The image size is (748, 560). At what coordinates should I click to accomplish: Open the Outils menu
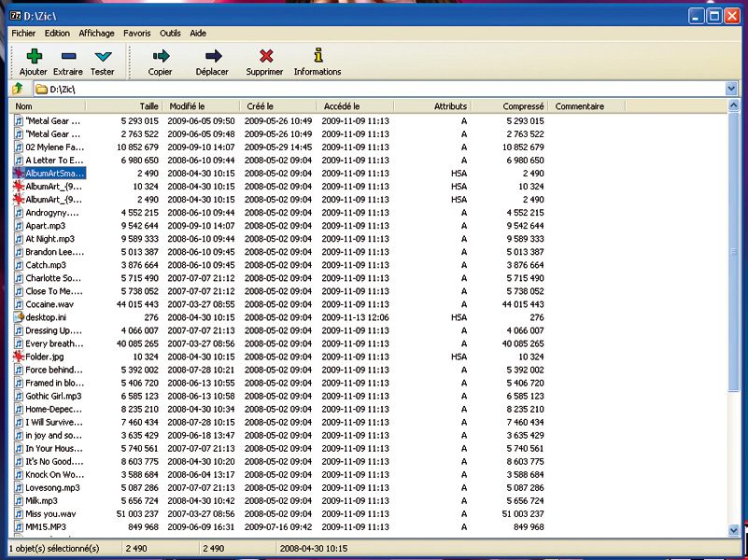point(170,33)
